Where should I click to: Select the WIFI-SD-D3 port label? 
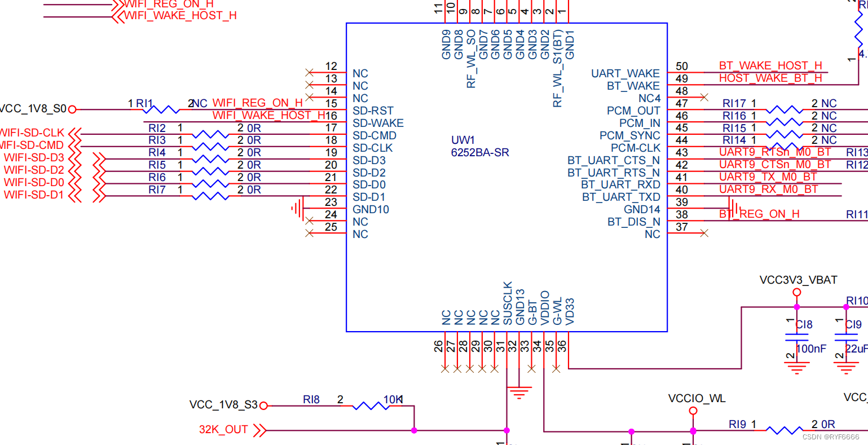coord(34,158)
